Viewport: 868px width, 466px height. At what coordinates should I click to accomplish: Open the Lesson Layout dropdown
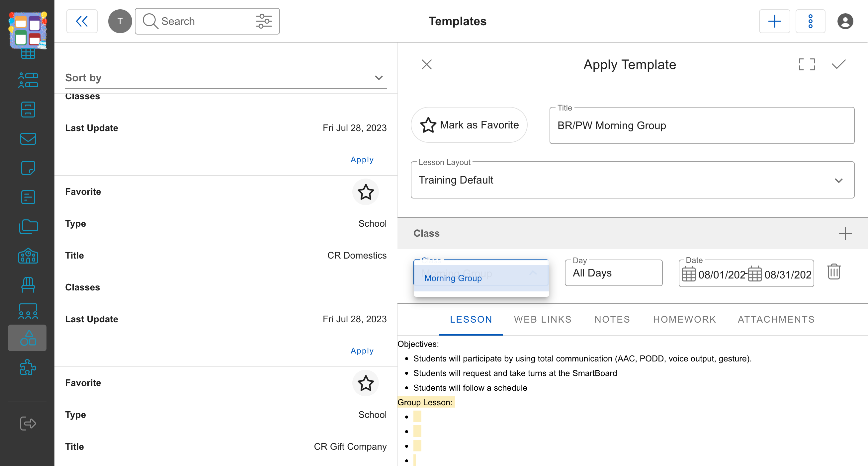(633, 180)
